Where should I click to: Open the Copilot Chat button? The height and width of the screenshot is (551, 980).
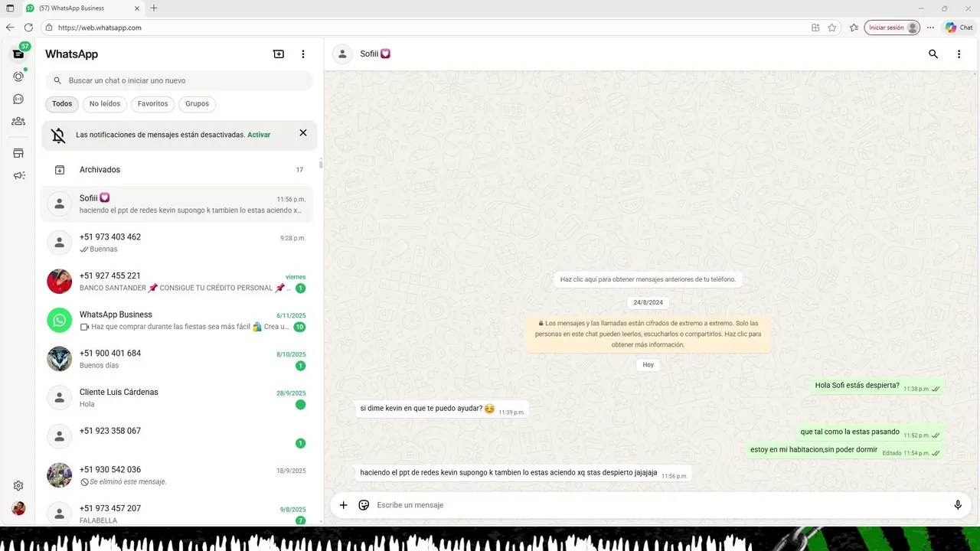point(959,28)
